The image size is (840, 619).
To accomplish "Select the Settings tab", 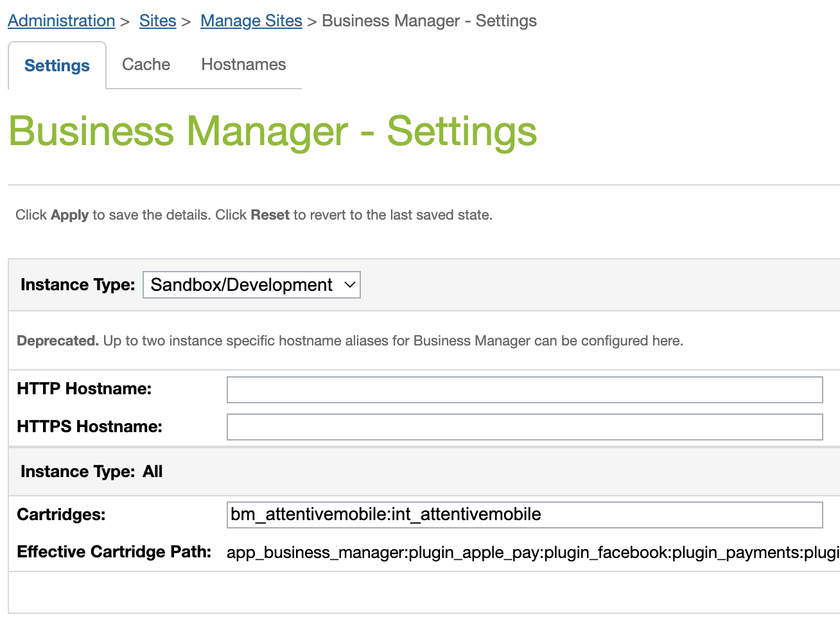I will coord(57,65).
